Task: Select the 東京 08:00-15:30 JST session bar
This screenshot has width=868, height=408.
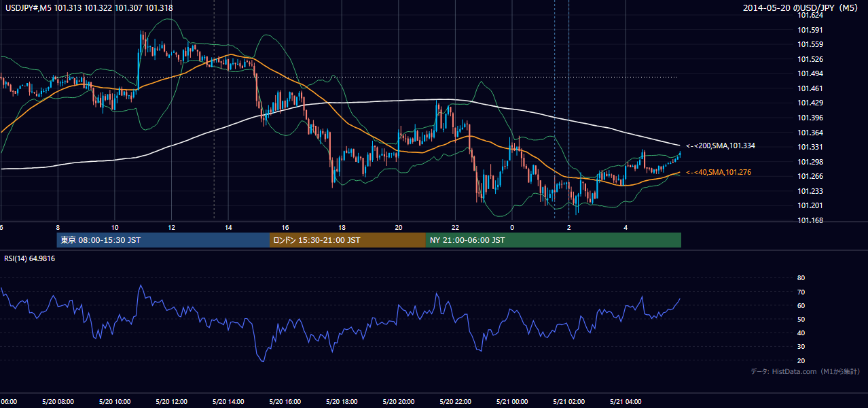Action: (163, 240)
